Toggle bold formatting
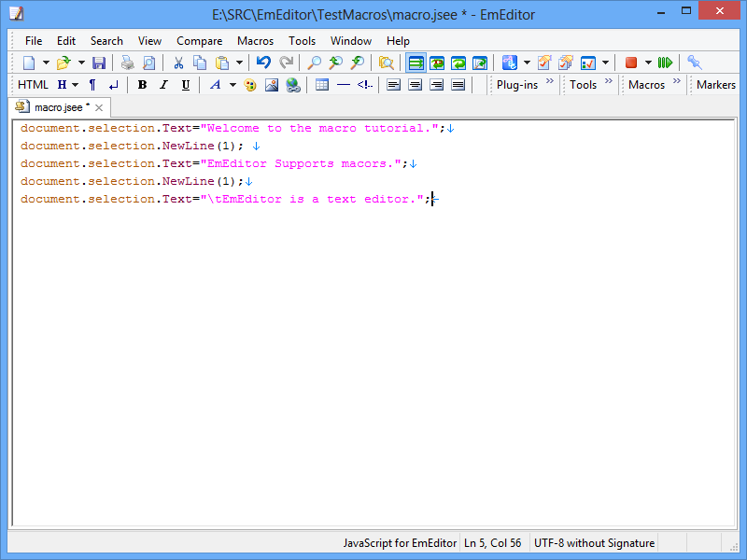 tap(142, 85)
